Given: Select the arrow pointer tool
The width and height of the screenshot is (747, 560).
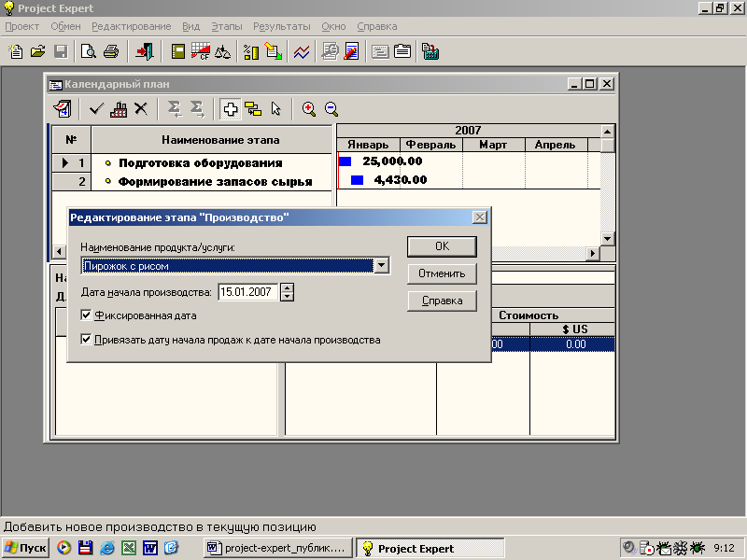Looking at the screenshot, I should tap(275, 109).
